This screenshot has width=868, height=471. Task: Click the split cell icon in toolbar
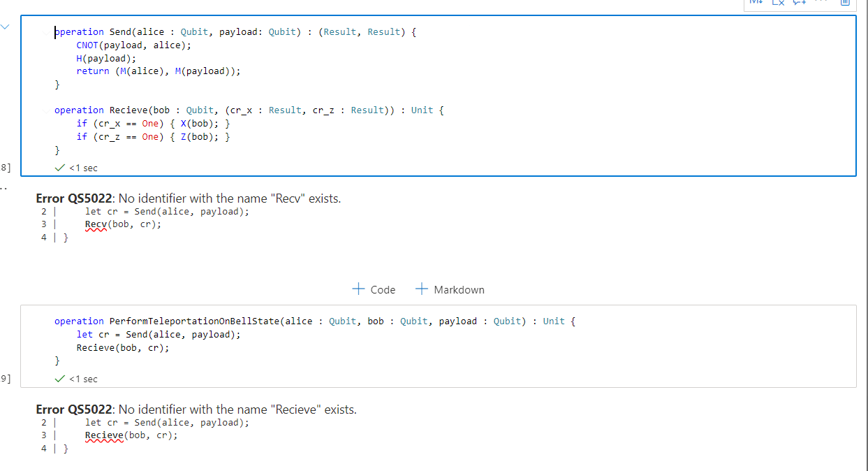tap(798, 2)
